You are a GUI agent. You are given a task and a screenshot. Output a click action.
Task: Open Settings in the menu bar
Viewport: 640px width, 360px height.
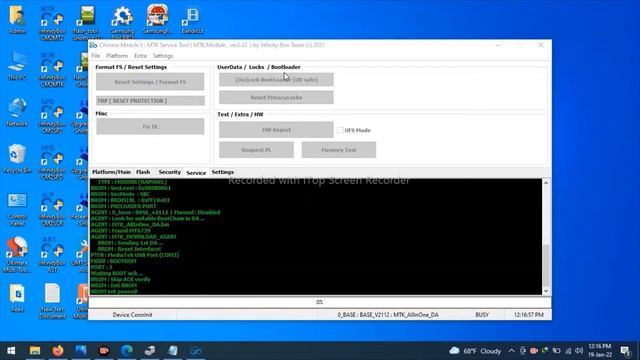pos(163,56)
